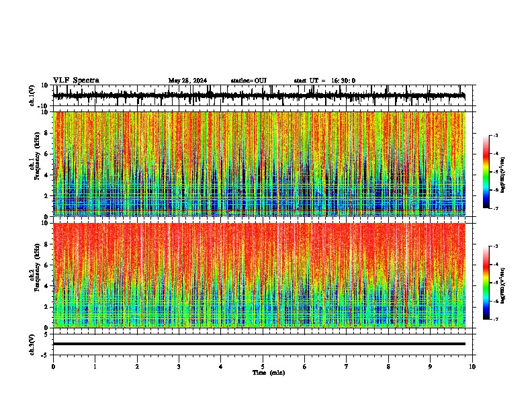Image resolution: width=532 pixels, height=411 pixels.
Task: Click the "VLF Spectra" title text
Action: pyautogui.click(x=76, y=81)
